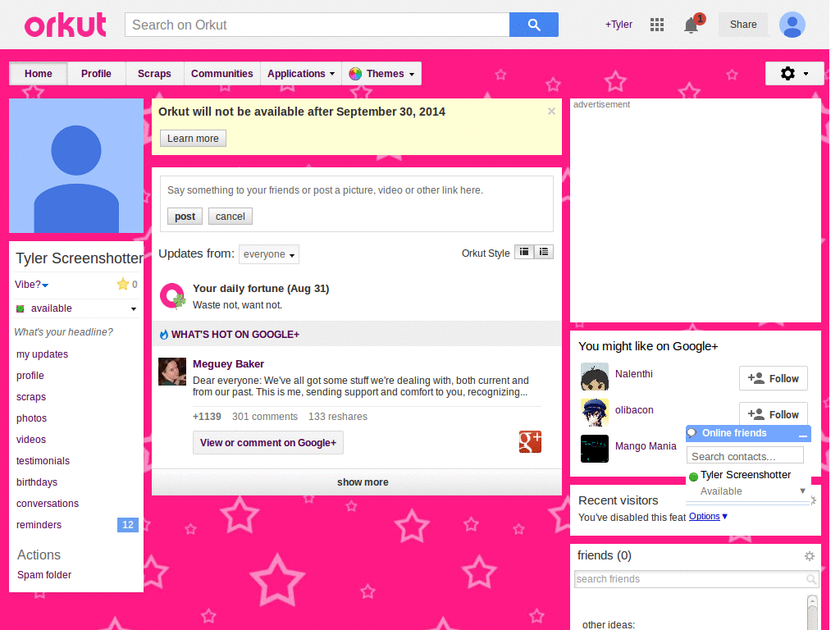The width and height of the screenshot is (840, 630).
Task: Click the account avatar in the header
Action: [x=792, y=25]
